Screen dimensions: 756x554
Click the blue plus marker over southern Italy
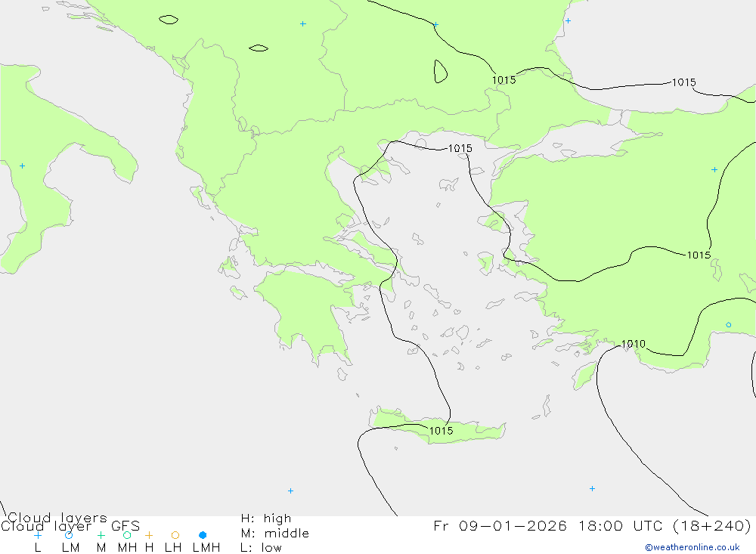[x=22, y=166]
